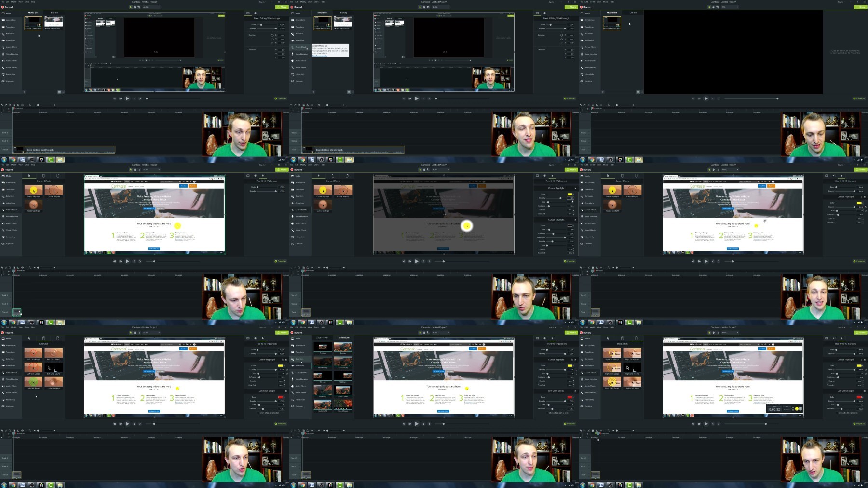This screenshot has width=868, height=488.
Task: Click timeline cut scissors in the dimmed spotlight frame
Action: tap(299, 267)
